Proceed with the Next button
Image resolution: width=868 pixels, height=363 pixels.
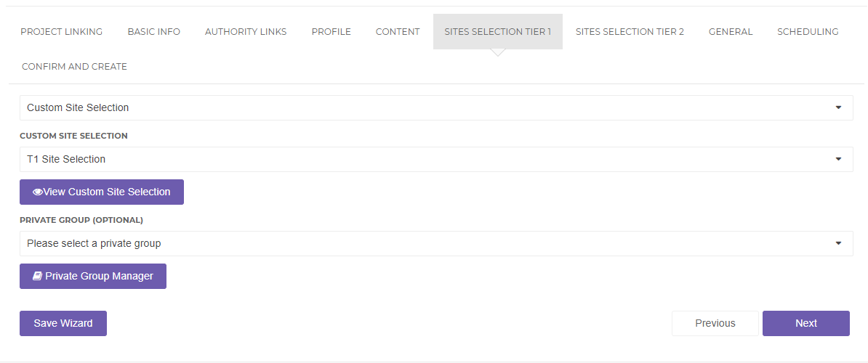(806, 324)
